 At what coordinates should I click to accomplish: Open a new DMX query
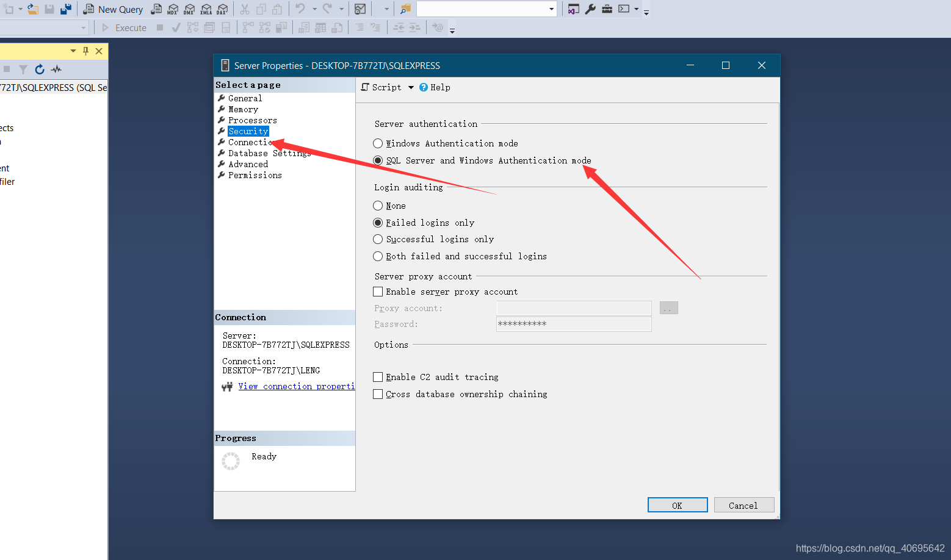pos(189,9)
